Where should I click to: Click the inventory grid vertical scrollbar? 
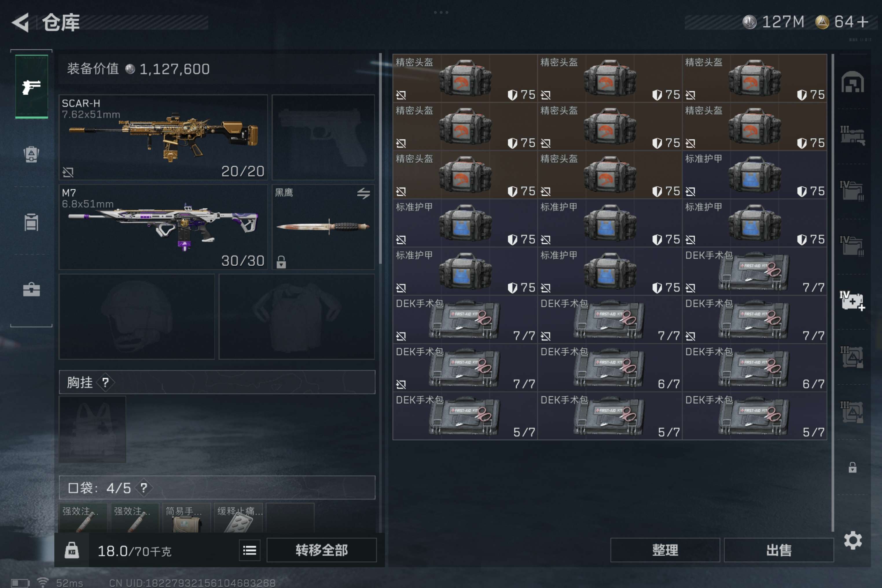pyautogui.click(x=833, y=293)
